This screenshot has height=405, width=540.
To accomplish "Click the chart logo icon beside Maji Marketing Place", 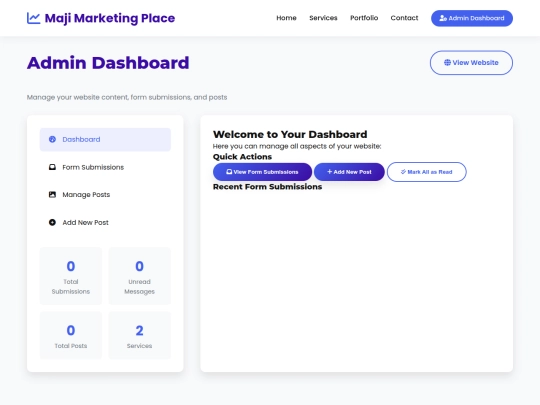I will coord(33,18).
